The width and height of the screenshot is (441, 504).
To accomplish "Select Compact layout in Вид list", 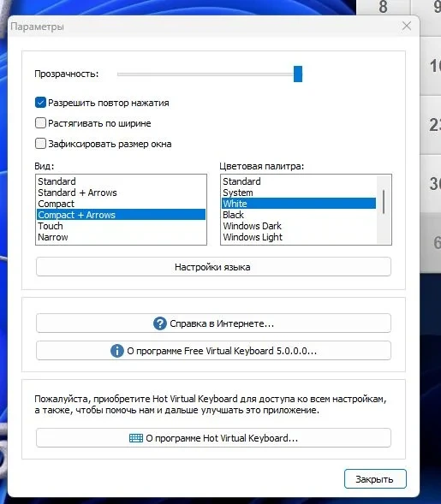I will point(121,204).
